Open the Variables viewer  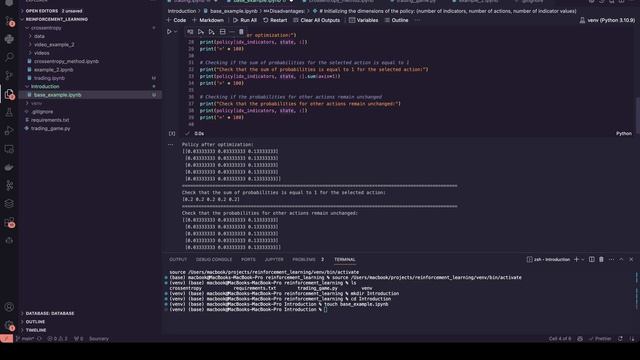(363, 20)
